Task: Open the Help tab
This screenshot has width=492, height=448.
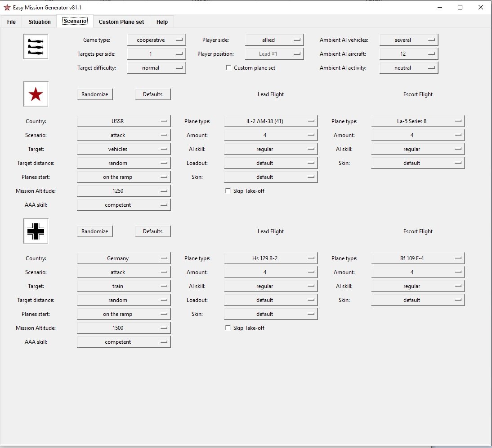Action: tap(162, 22)
